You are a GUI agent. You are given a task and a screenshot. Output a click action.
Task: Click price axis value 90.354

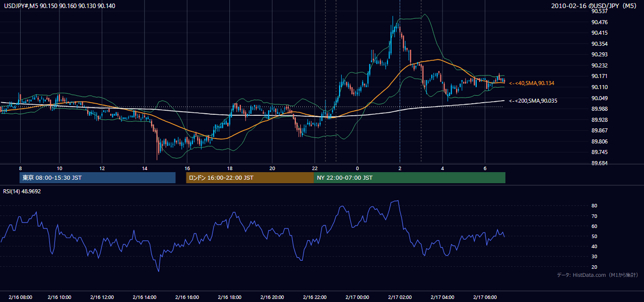[x=599, y=44]
